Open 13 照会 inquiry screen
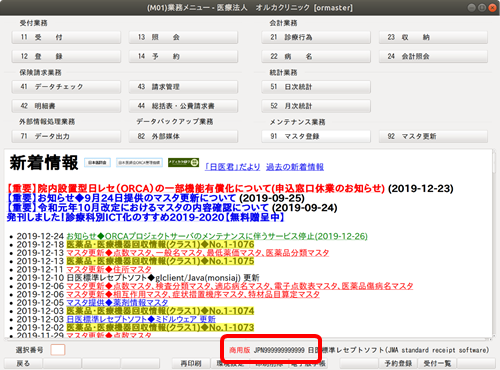This screenshot has width=500, height=370. coord(183,37)
